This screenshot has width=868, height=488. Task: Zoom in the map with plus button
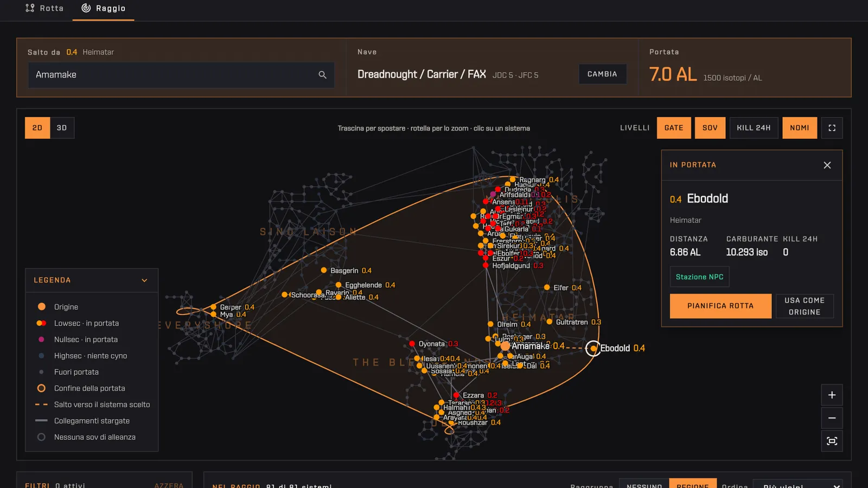(x=832, y=395)
